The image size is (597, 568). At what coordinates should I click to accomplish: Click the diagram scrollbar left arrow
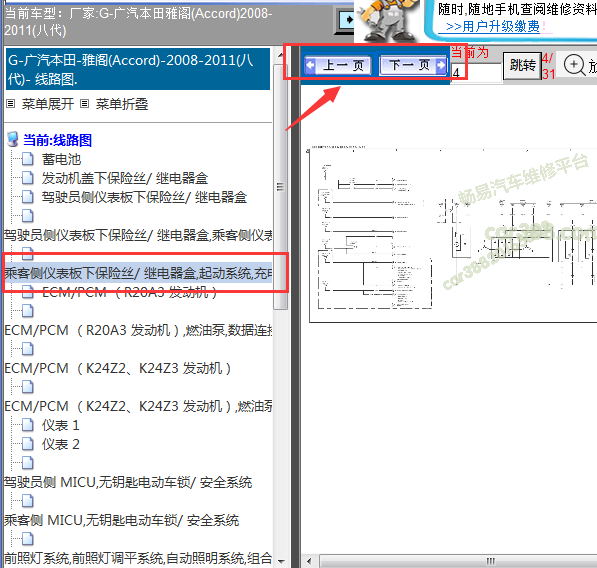tap(309, 561)
